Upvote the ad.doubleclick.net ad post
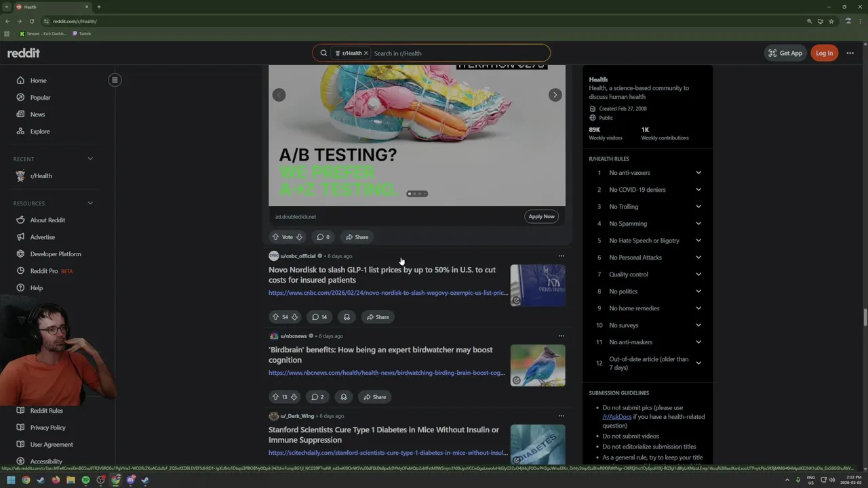This screenshot has width=868, height=488. (275, 237)
